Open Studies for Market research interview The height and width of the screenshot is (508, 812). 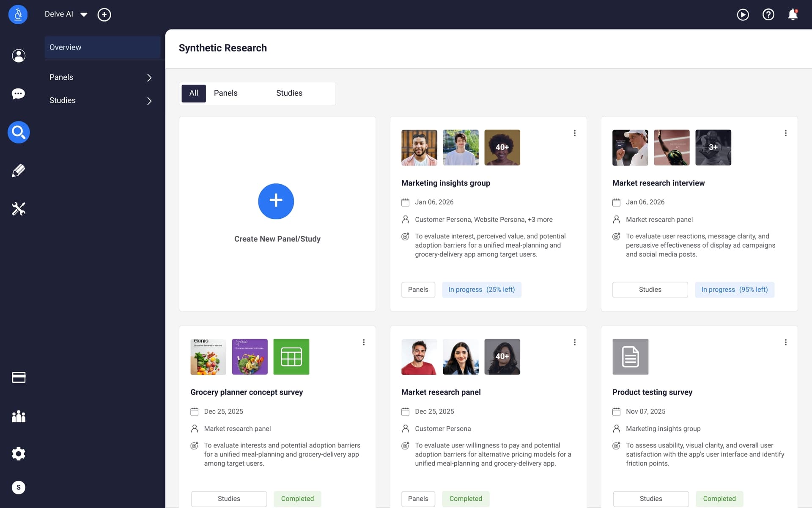(x=650, y=290)
